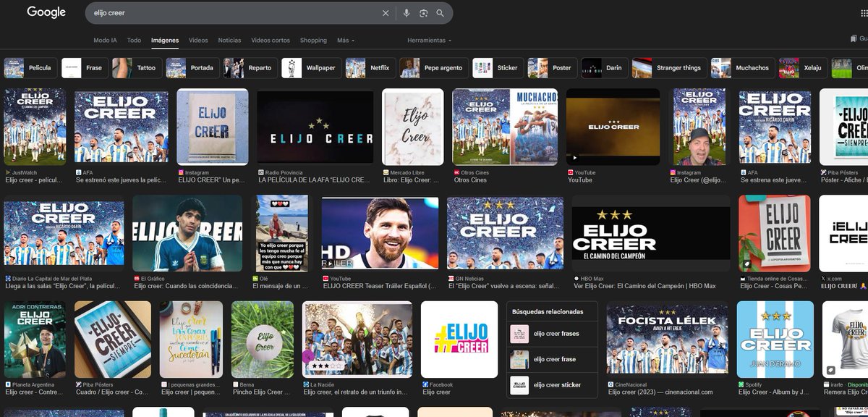Open the Google logo homepage link
Viewport: 868px width, 417px height.
click(x=46, y=12)
